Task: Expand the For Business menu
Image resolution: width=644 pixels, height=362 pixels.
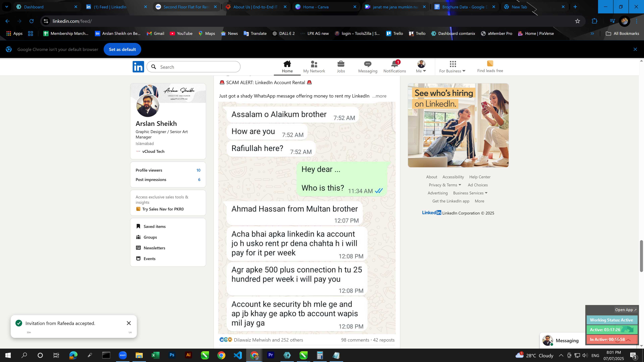Action: [x=452, y=67]
